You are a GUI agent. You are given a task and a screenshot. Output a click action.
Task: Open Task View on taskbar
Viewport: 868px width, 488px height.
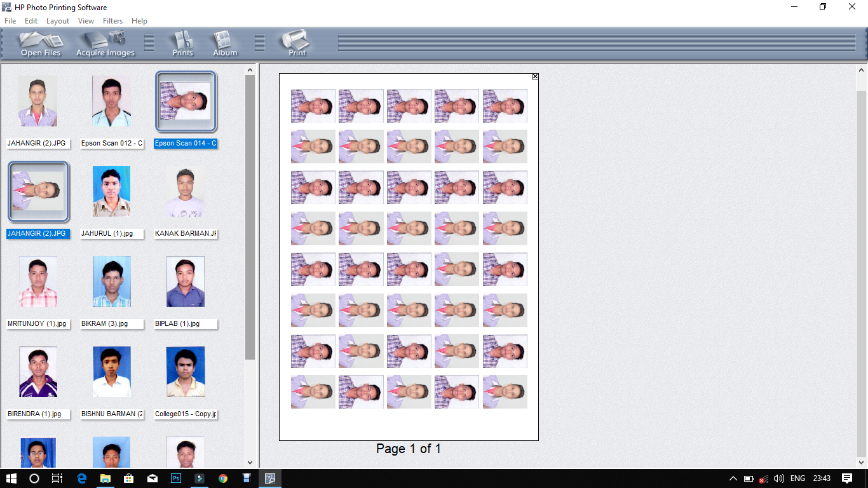click(x=57, y=478)
